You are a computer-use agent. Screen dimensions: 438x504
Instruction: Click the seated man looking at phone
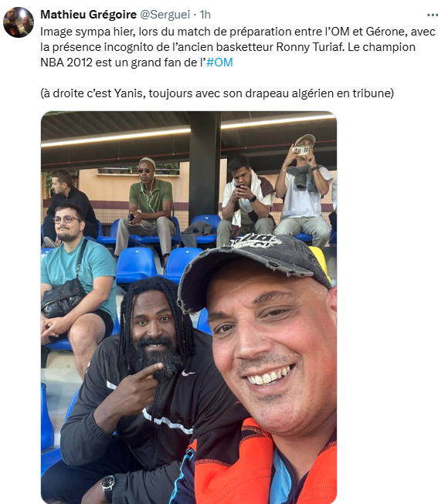pyautogui.click(x=246, y=199)
